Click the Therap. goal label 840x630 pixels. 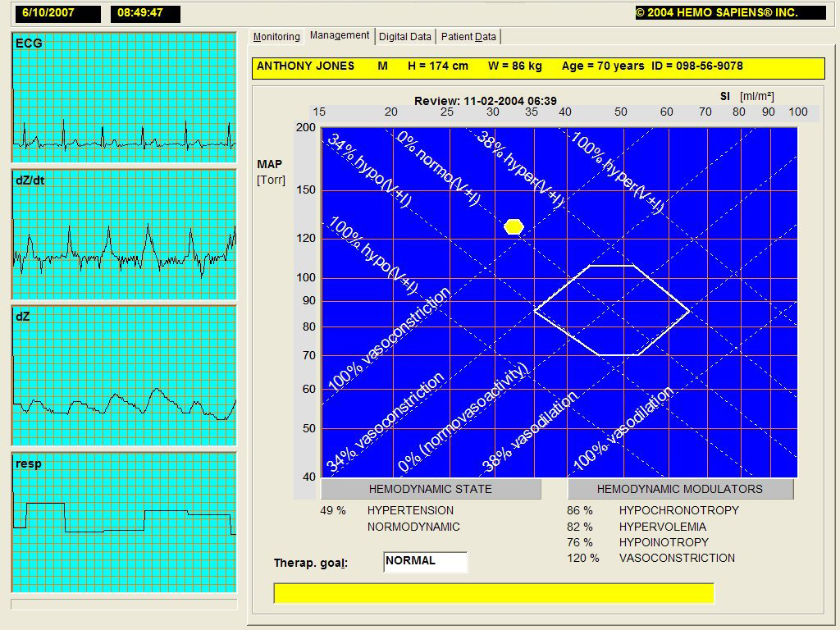click(x=311, y=563)
